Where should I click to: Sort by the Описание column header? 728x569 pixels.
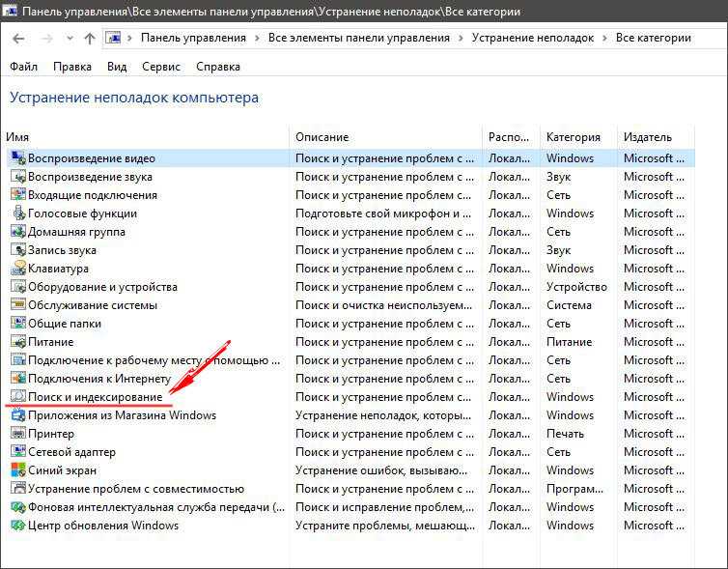pos(322,137)
